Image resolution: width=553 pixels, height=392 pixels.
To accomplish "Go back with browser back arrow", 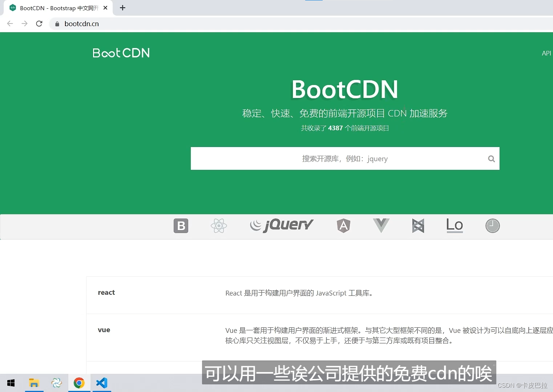I will [x=10, y=24].
